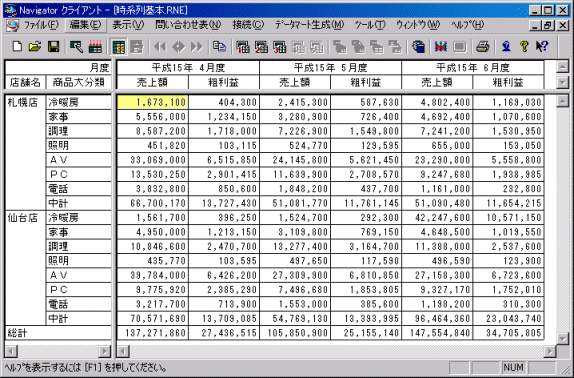Click the red calendar grid toolbar icon
The image size is (574, 378).
95,47
